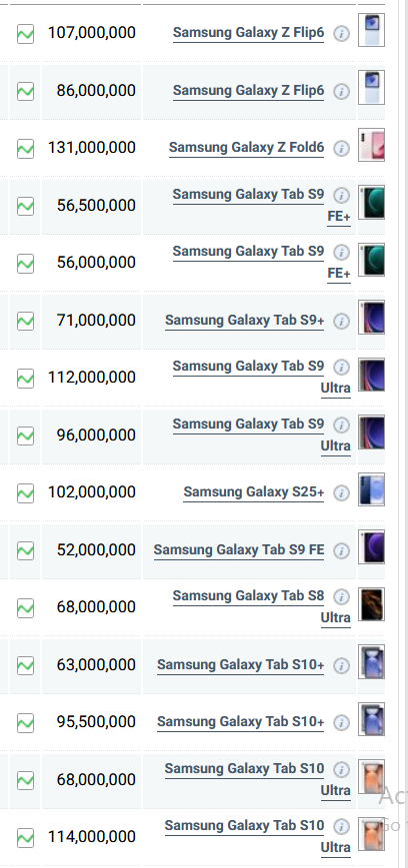Click chart icon beside 52,000,000 price
This screenshot has width=408, height=868.
26,550
